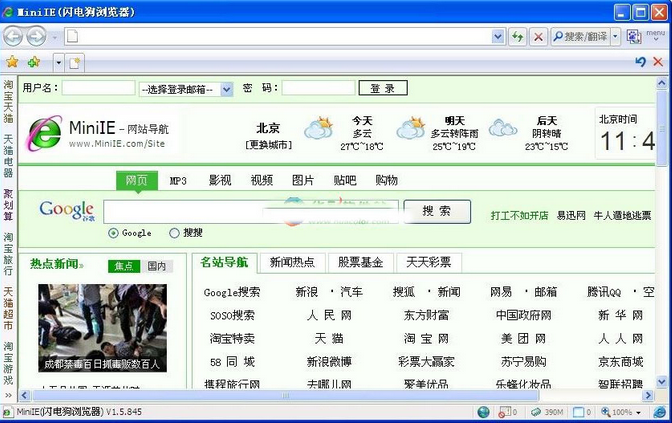The height and width of the screenshot is (423, 672).
Task: Click today's cloudy weather icon
Action: tap(319, 128)
